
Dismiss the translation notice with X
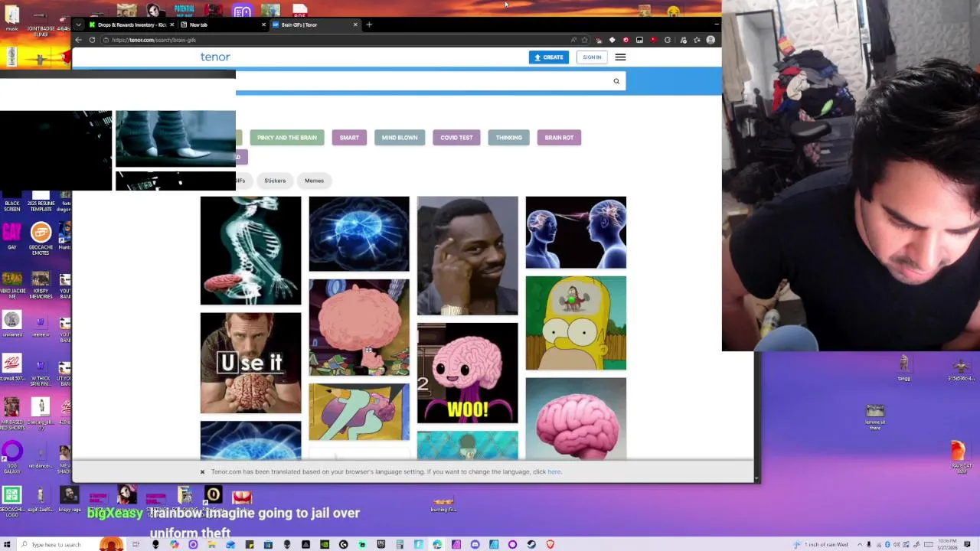tap(202, 472)
